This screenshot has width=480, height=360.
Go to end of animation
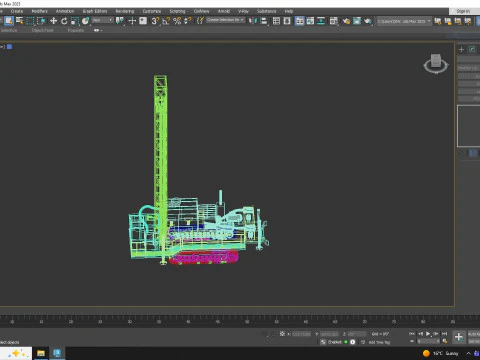(x=444, y=334)
